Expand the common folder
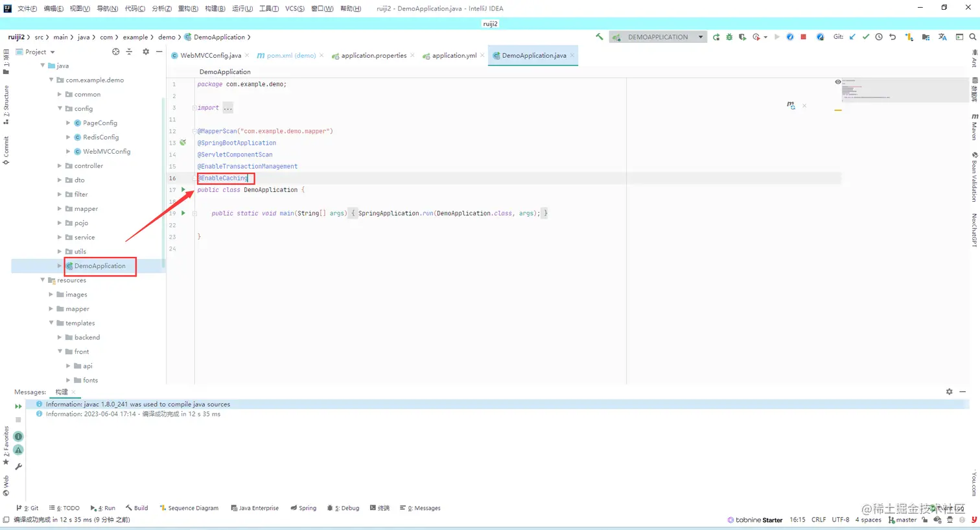 pyautogui.click(x=60, y=94)
